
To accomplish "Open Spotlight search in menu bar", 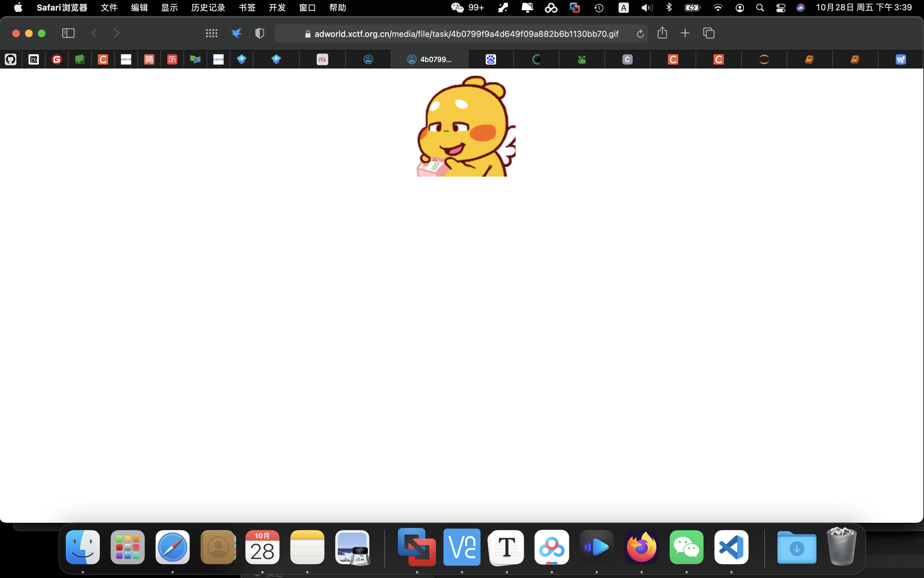I will 760,8.
